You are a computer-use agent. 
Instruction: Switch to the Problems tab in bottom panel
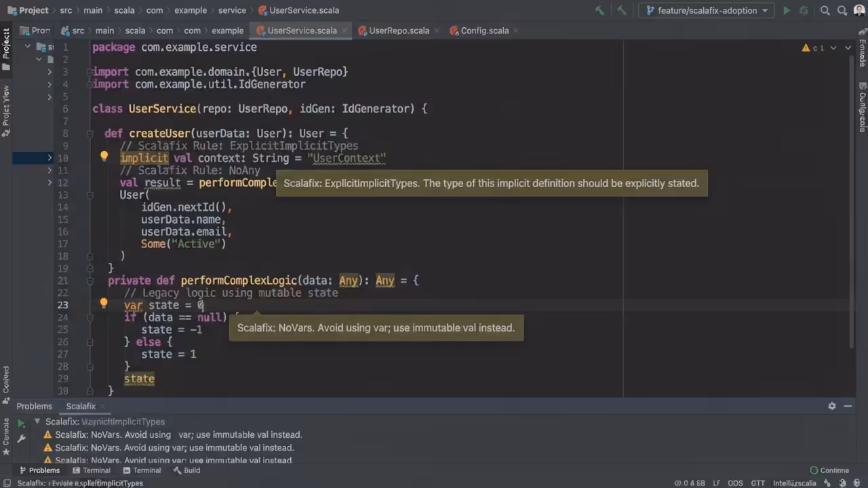(34, 406)
